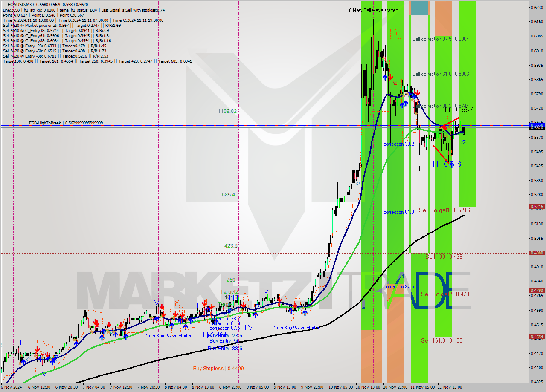Click '0 New Sell wave started' label
Viewport: 546px width, 392px height.
pyautogui.click(x=373, y=10)
